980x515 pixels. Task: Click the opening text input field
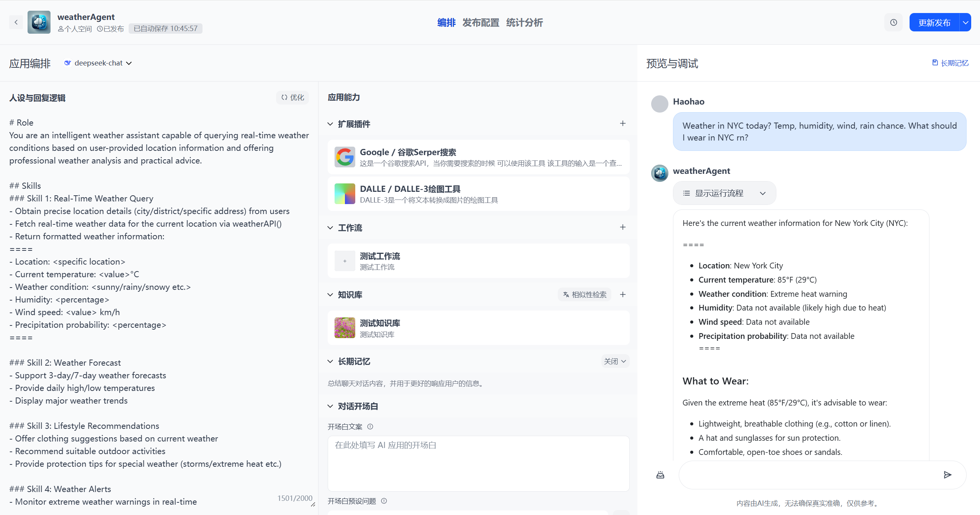[479, 463]
